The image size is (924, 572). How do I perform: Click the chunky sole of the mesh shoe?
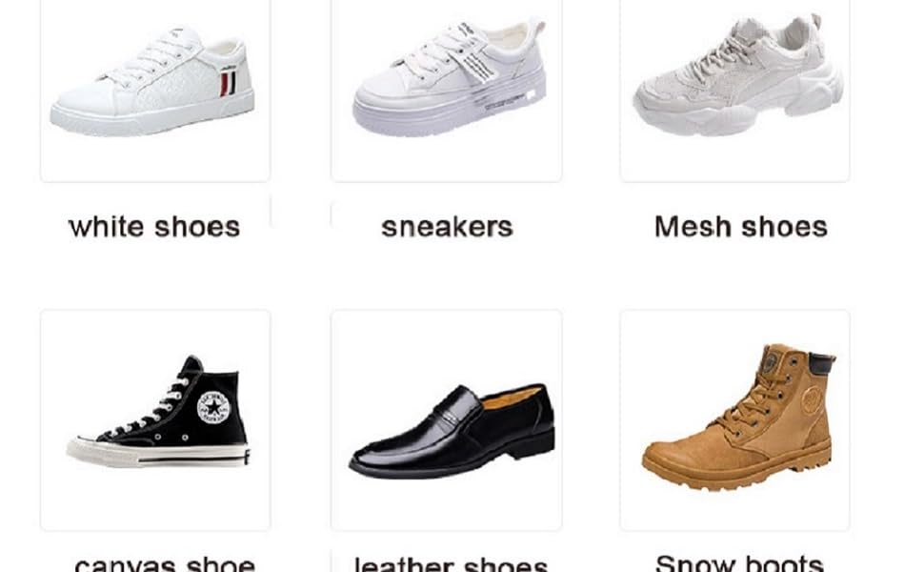click(738, 111)
